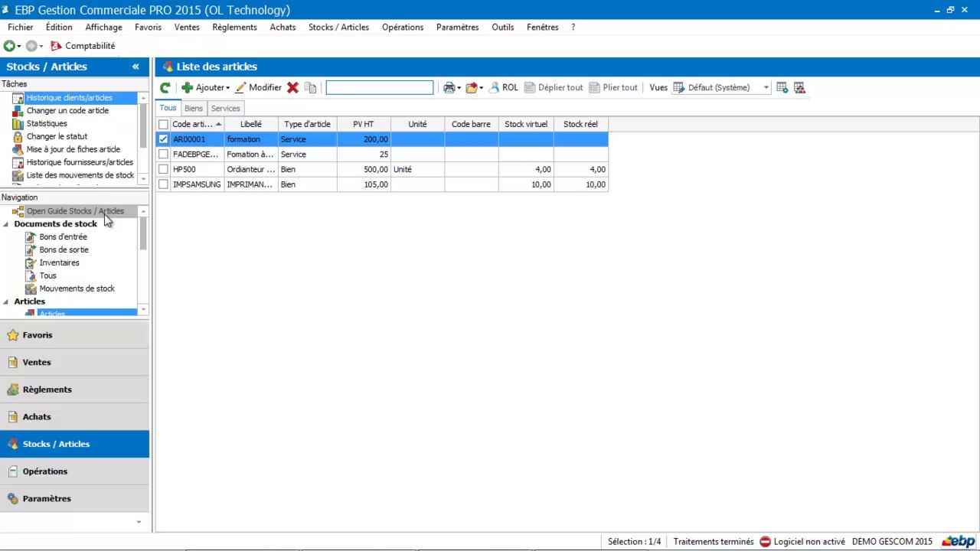Click the Changer le statut padlock icon
The image size is (980, 551).
[x=18, y=137]
